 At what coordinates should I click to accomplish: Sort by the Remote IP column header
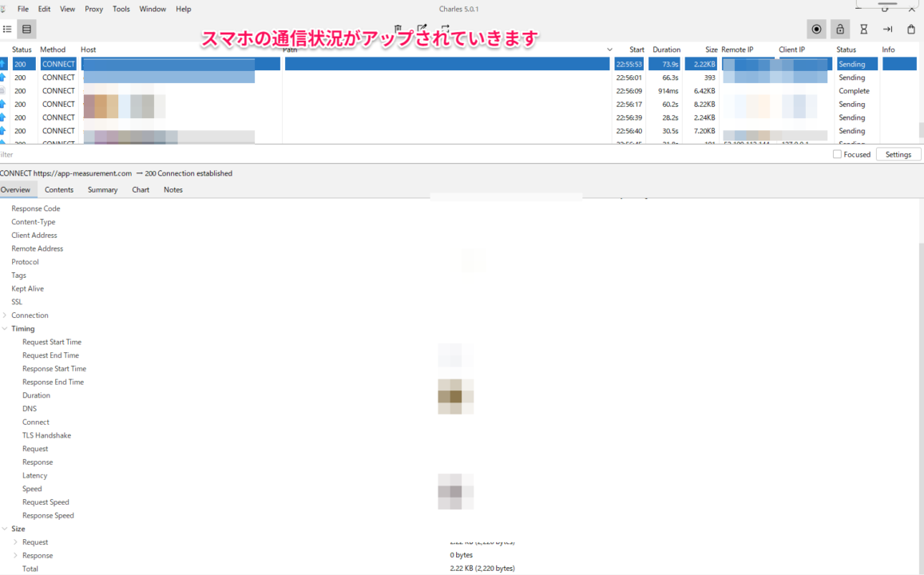pos(737,50)
